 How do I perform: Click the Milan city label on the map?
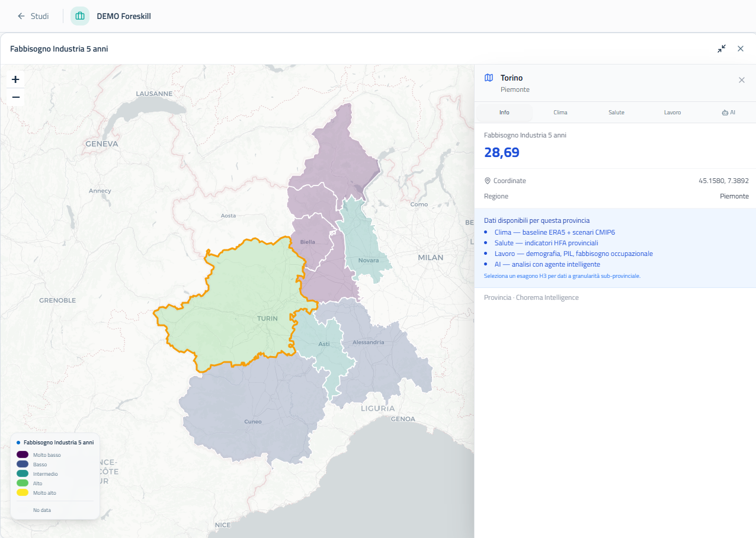(431, 257)
